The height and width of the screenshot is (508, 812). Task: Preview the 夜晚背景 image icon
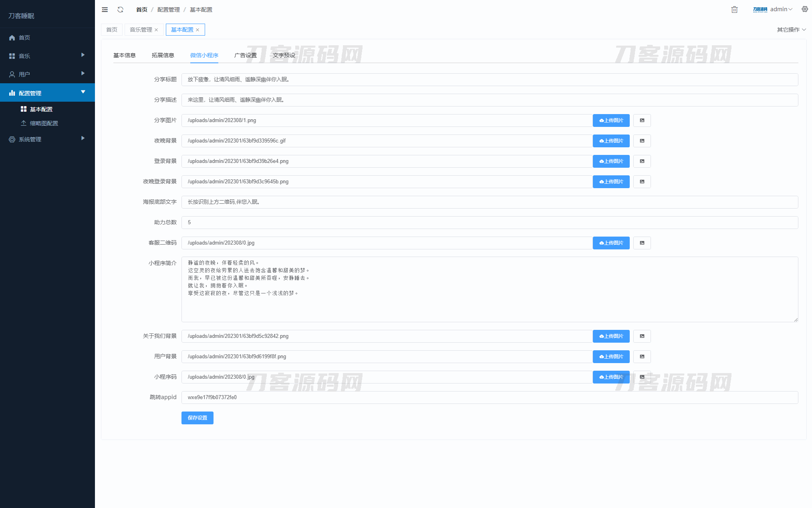pyautogui.click(x=642, y=141)
